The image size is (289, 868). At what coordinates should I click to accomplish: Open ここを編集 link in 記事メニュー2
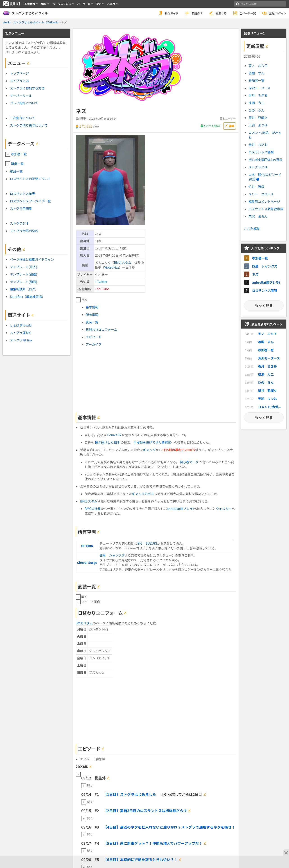252,228
